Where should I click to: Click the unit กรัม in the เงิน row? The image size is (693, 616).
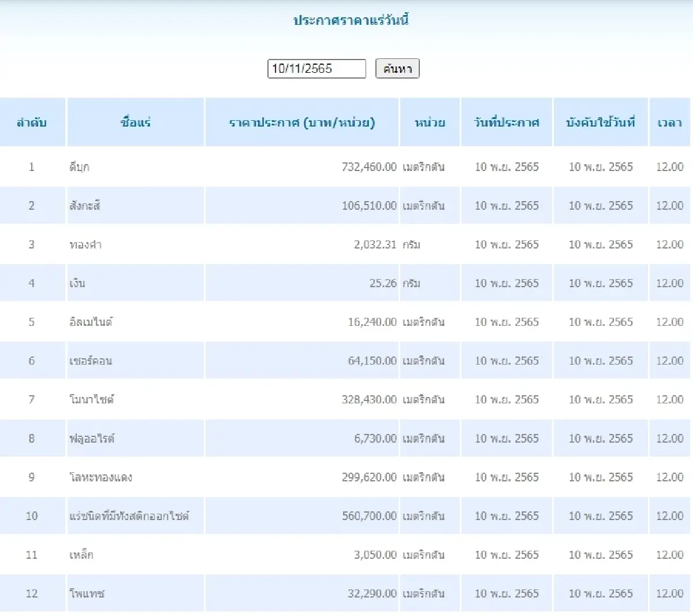(x=411, y=283)
